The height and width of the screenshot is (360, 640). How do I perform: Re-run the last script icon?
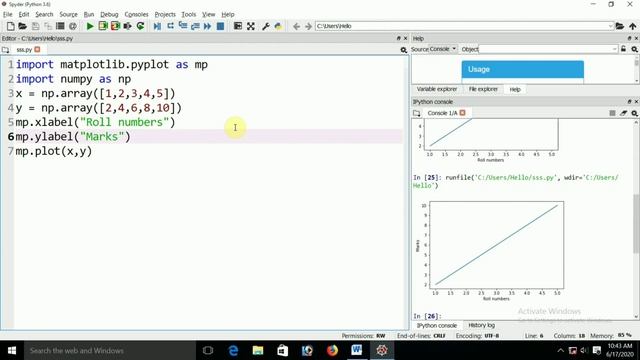[x=140, y=26]
